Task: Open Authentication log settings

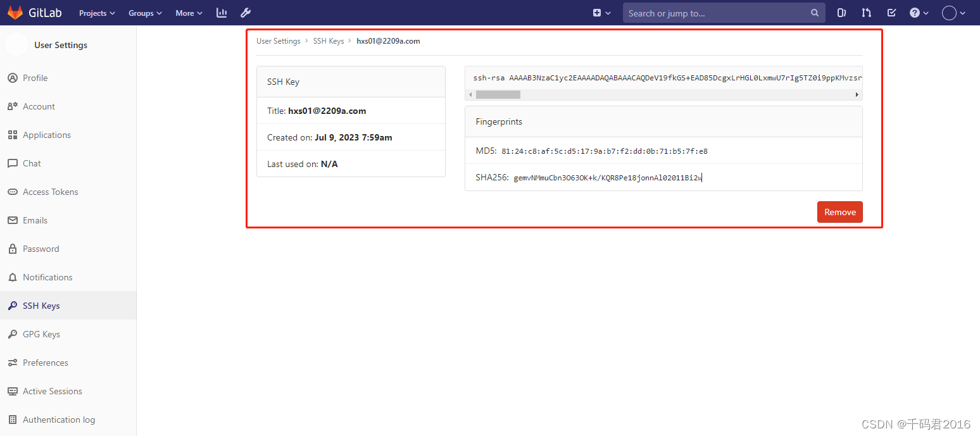Action: 59,419
